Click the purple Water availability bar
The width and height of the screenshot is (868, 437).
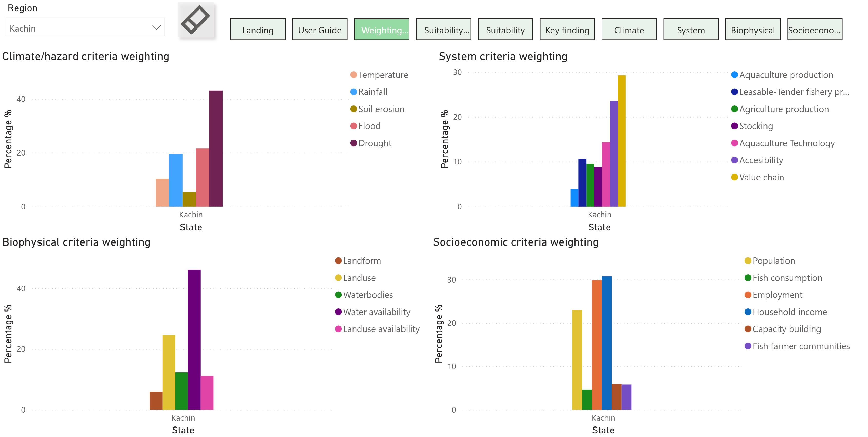tap(194, 339)
